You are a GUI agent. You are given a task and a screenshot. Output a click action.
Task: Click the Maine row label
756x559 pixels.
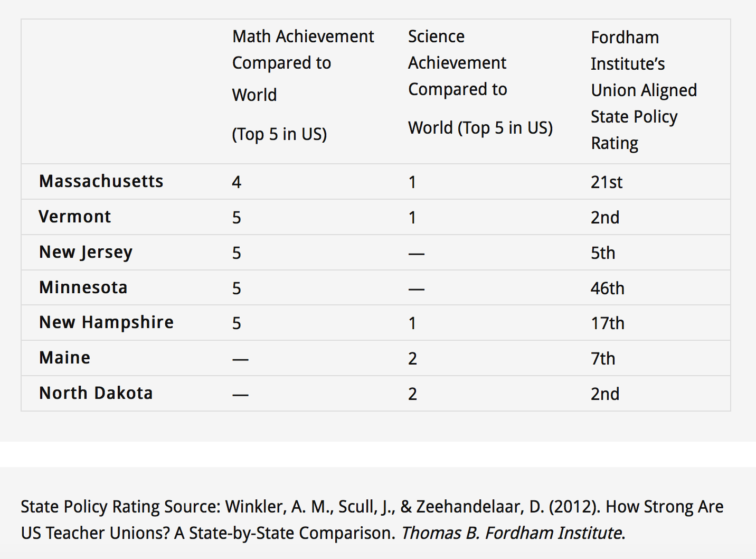point(64,358)
